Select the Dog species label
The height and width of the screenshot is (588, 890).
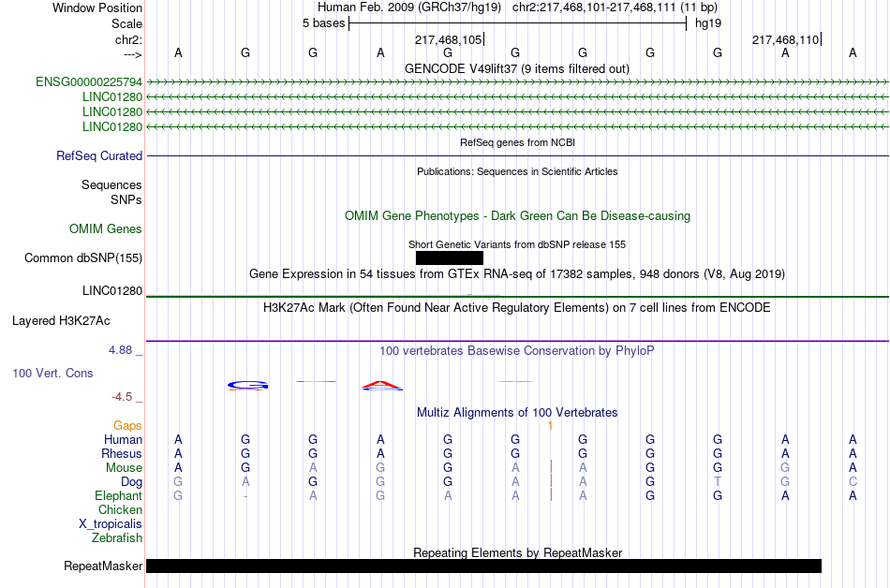point(131,482)
